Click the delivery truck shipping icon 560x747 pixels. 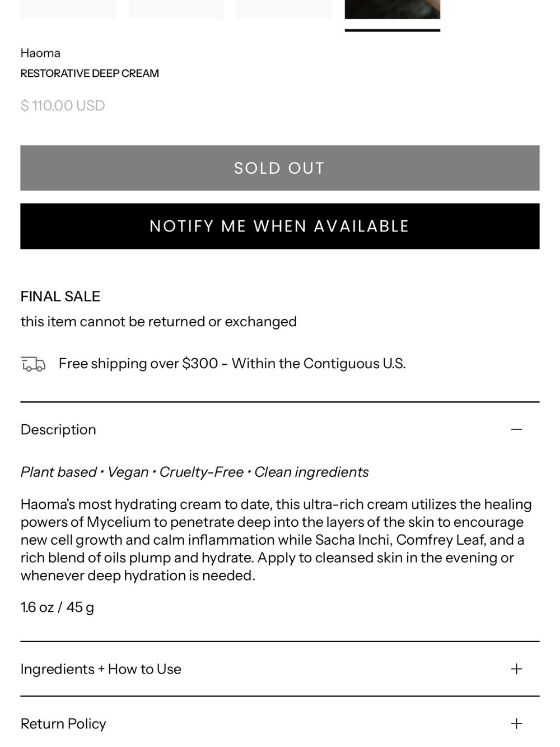tap(33, 364)
